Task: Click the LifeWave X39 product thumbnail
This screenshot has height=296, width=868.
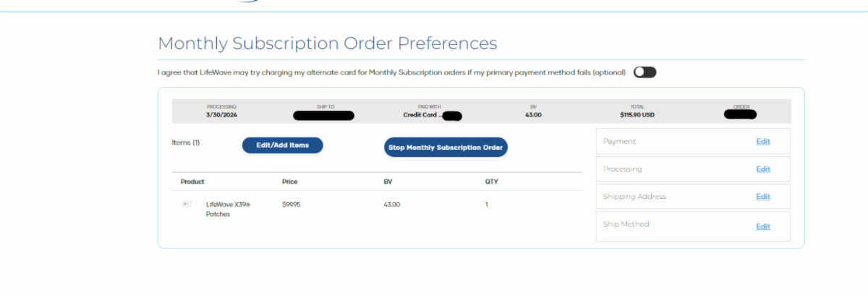Action: pos(187,204)
